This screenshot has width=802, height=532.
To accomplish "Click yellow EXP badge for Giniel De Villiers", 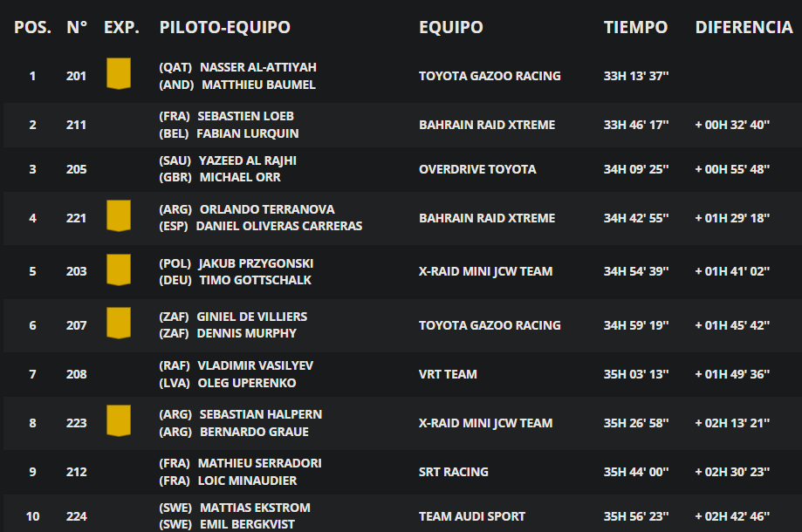I will [118, 323].
